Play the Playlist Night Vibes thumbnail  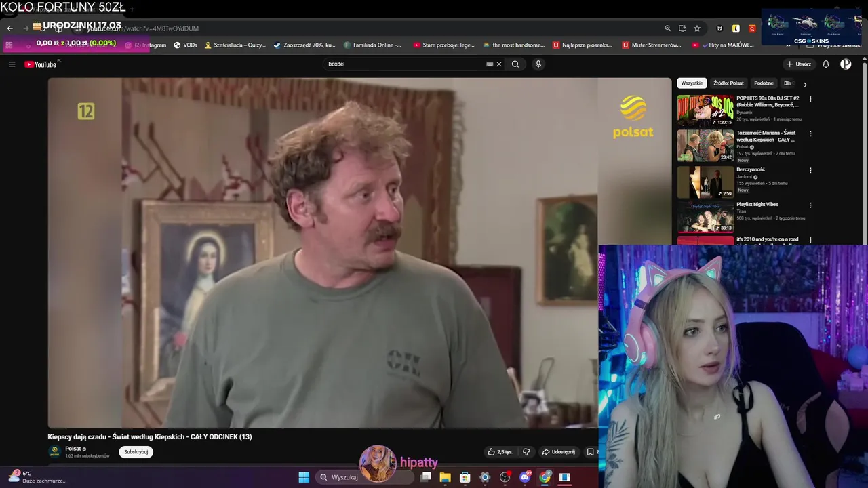705,216
